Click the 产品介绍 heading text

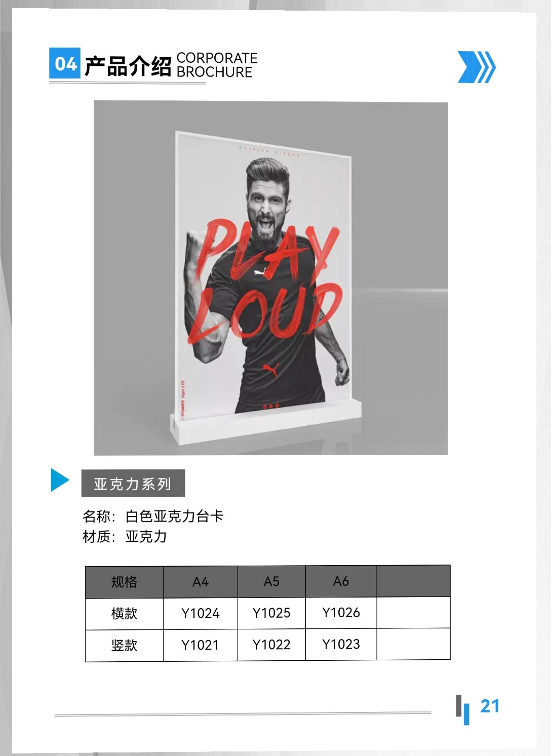point(128,65)
